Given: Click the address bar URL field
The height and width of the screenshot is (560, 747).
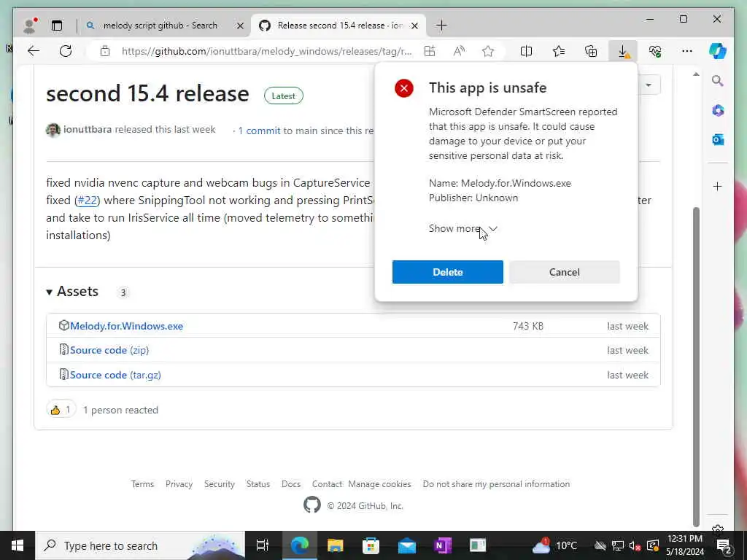Looking at the screenshot, I should coord(267,51).
